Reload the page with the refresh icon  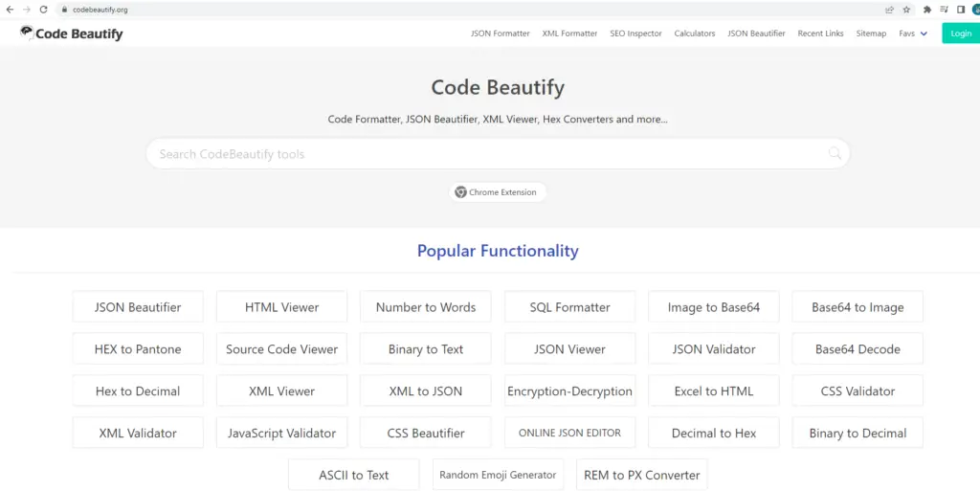click(x=43, y=10)
